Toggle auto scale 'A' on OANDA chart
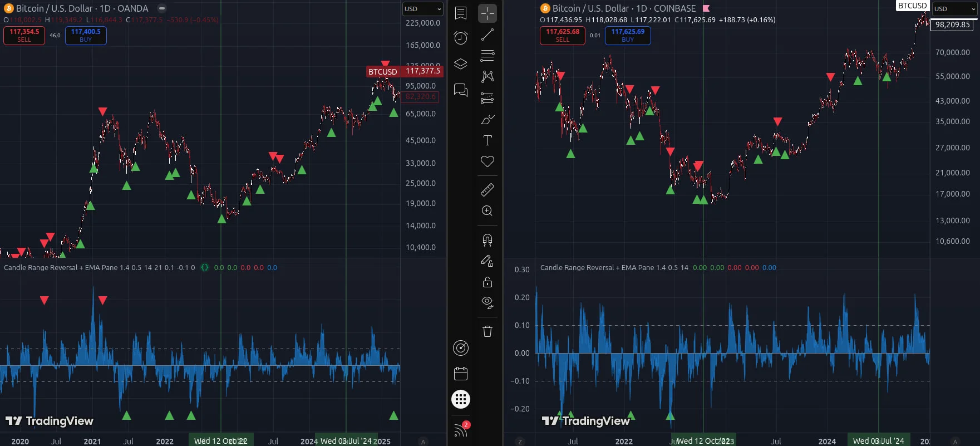This screenshot has height=446, width=980. 423,442
